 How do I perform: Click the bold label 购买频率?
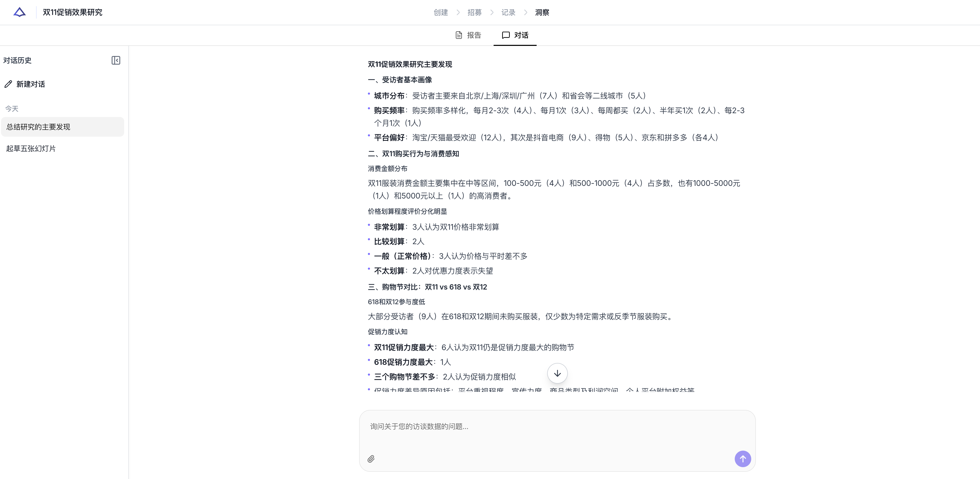[389, 110]
